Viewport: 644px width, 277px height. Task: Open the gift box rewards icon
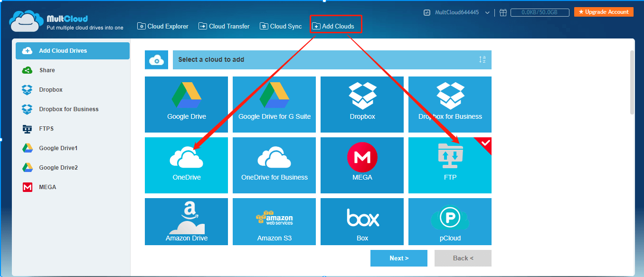tap(503, 12)
